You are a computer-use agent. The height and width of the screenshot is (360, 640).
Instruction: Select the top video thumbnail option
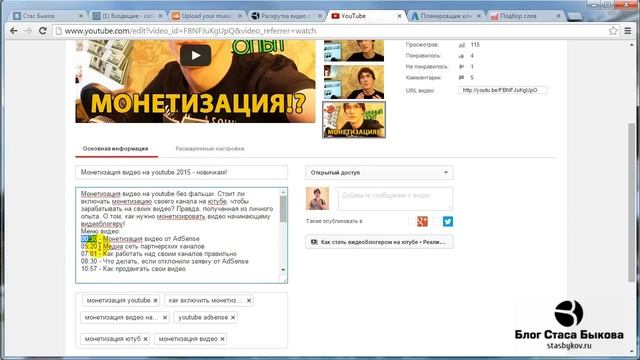353,51
